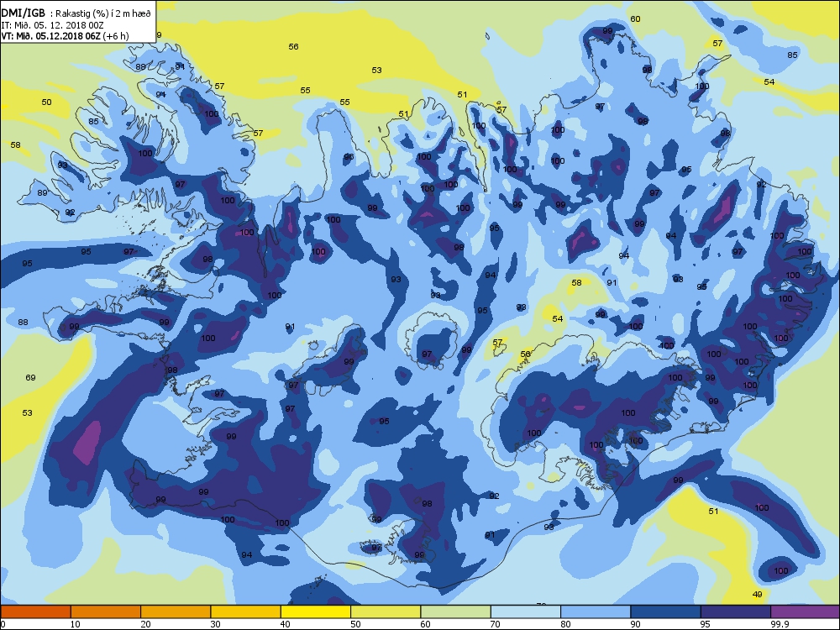The height and width of the screenshot is (630, 840).
Task: Click the '49' humidity value on the map
Action: [758, 594]
